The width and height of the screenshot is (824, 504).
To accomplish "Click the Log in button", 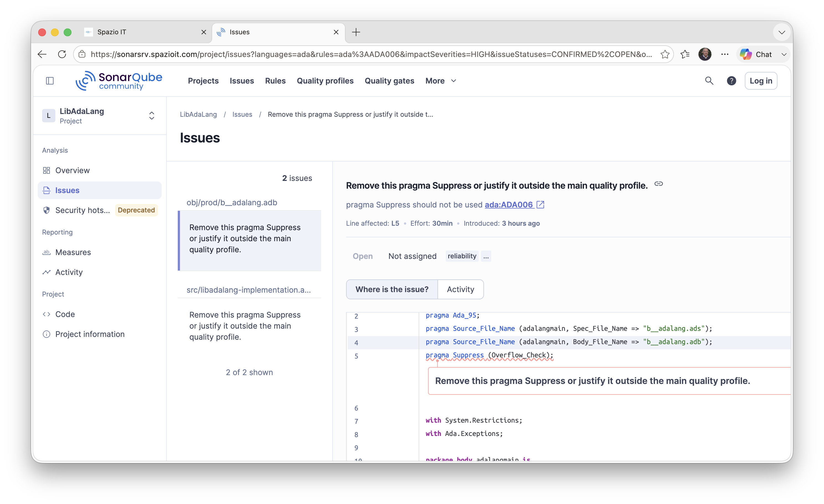I will pyautogui.click(x=761, y=81).
